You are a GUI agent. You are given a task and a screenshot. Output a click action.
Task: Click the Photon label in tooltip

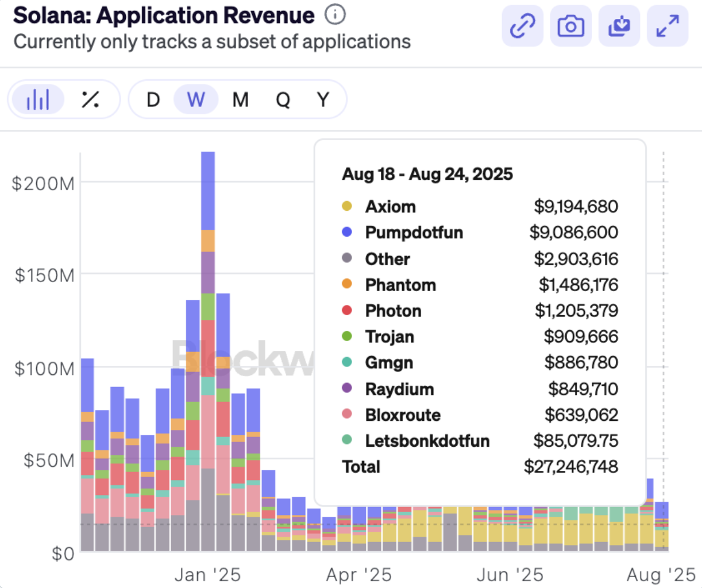394,311
